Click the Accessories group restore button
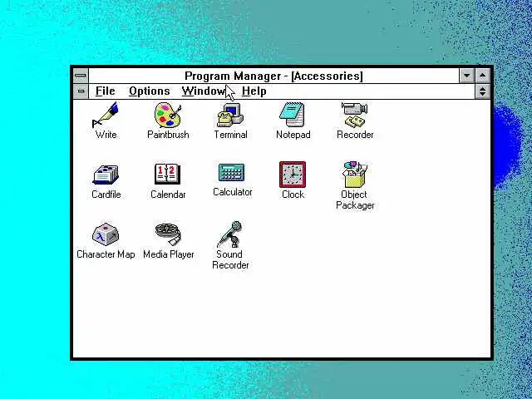The width and height of the screenshot is (532, 399). point(483,91)
